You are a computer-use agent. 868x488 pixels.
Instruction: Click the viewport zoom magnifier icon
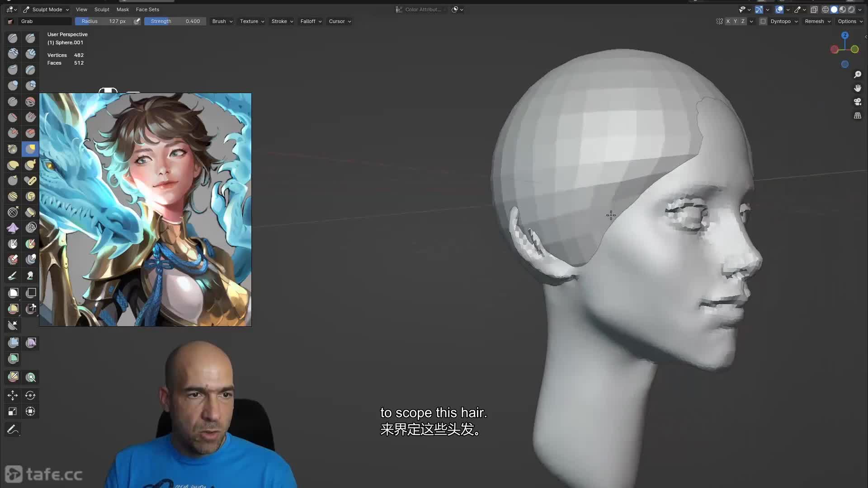tap(858, 75)
